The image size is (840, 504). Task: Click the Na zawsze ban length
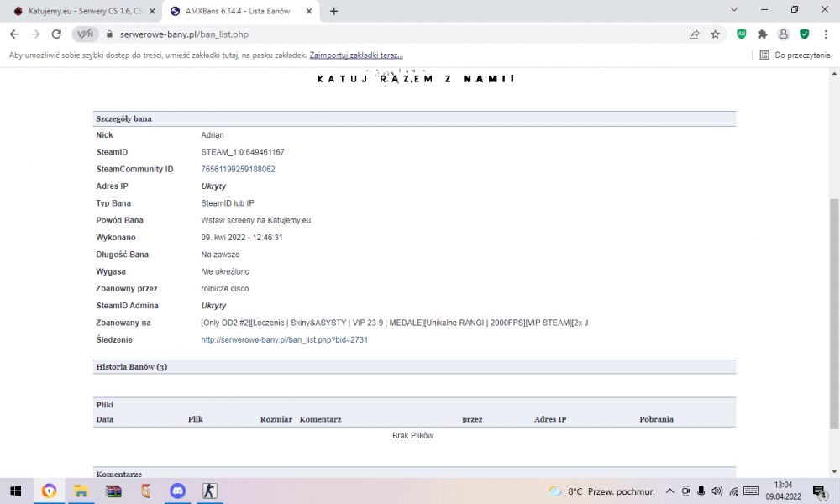click(x=220, y=255)
